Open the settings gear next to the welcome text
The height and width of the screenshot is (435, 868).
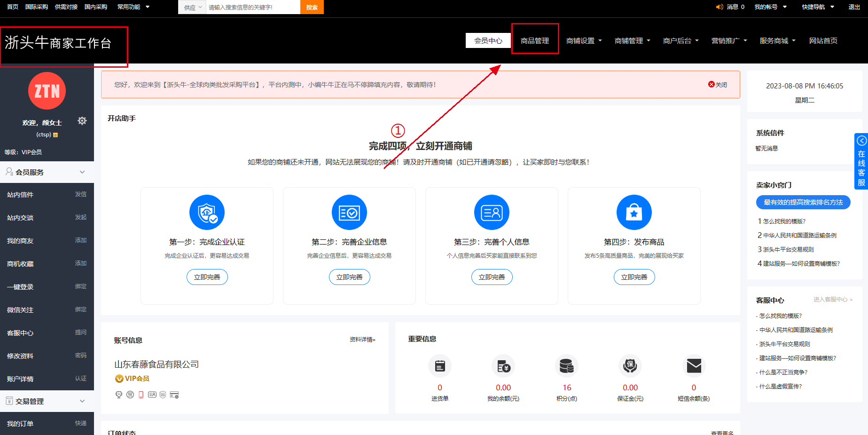(x=82, y=121)
